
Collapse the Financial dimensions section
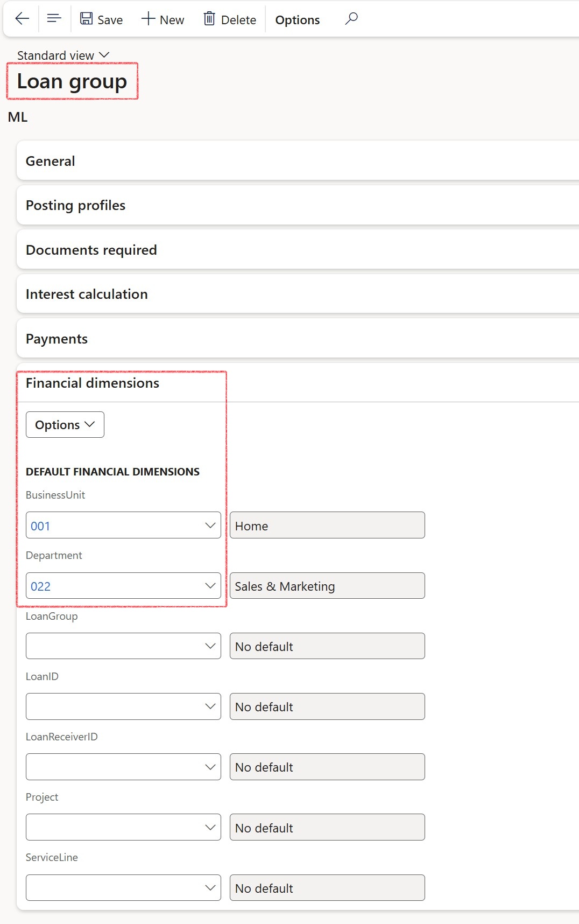tap(93, 383)
